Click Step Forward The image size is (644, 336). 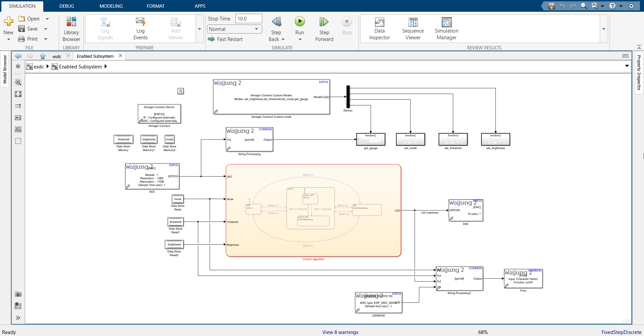point(324,29)
